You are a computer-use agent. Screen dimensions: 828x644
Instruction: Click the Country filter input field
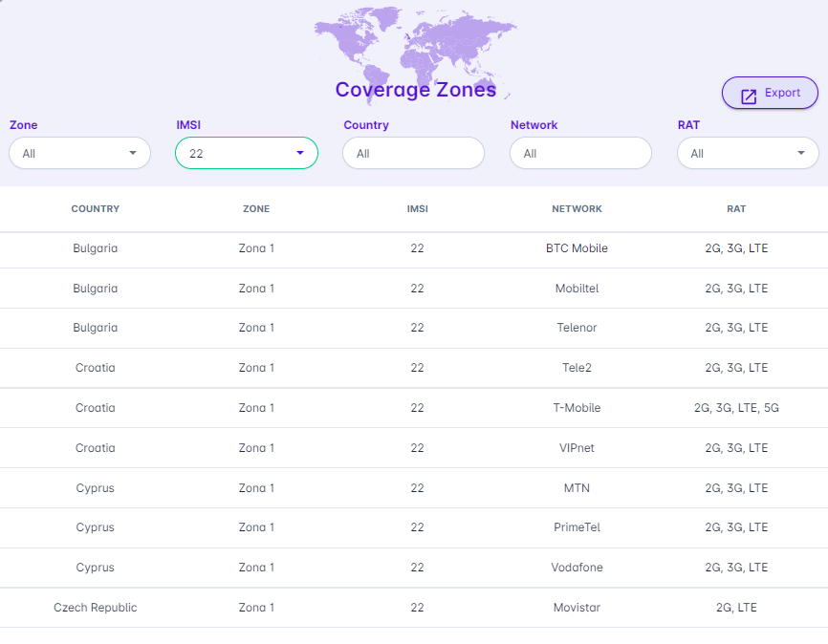pyautogui.click(x=413, y=153)
